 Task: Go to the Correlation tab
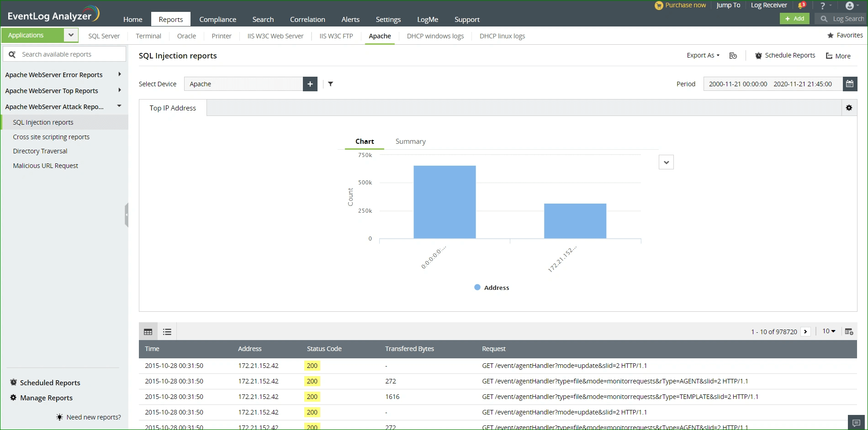click(307, 20)
